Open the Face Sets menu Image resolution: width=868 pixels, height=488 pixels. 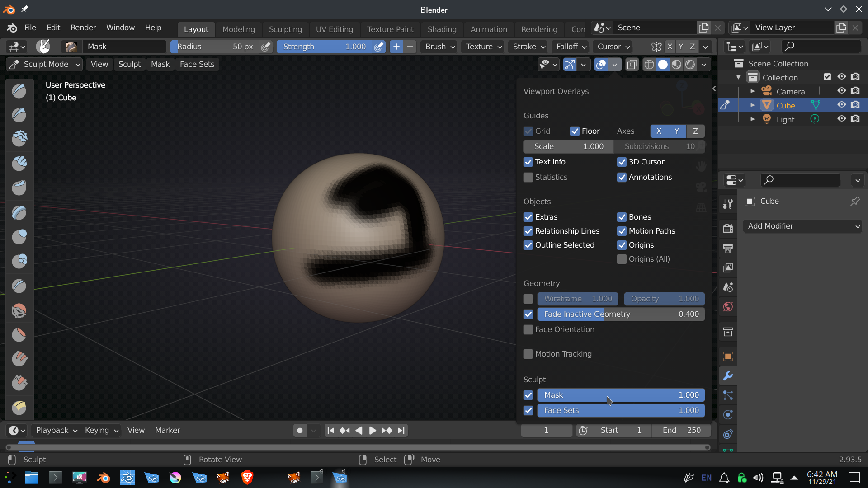point(197,64)
